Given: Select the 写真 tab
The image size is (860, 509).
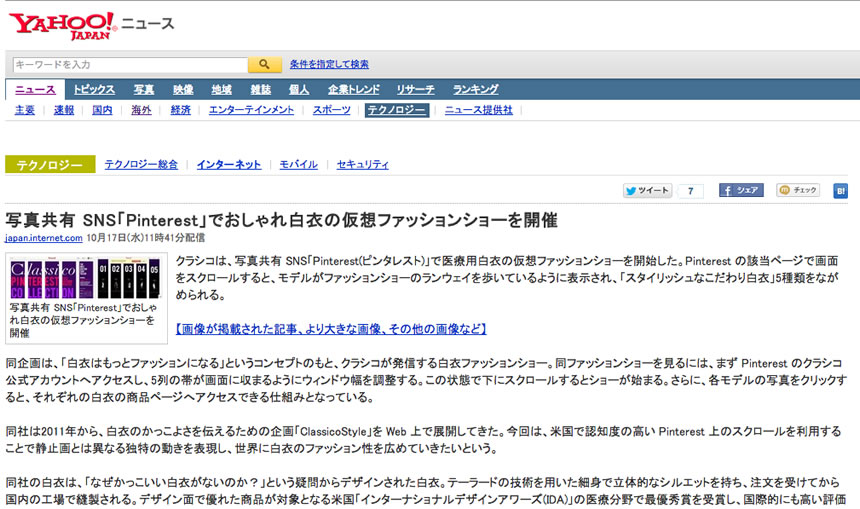Looking at the screenshot, I should pos(144,89).
